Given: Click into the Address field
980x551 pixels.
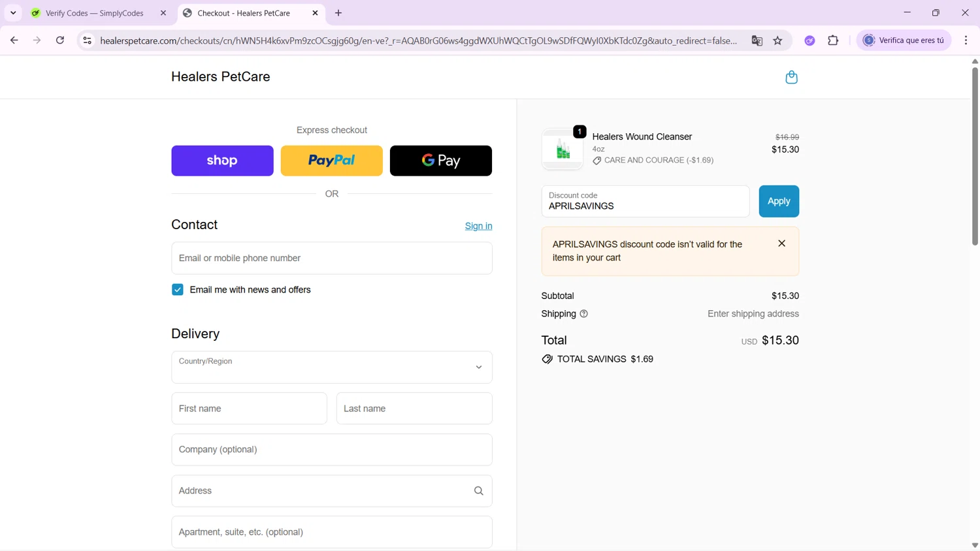Looking at the screenshot, I should (x=332, y=491).
